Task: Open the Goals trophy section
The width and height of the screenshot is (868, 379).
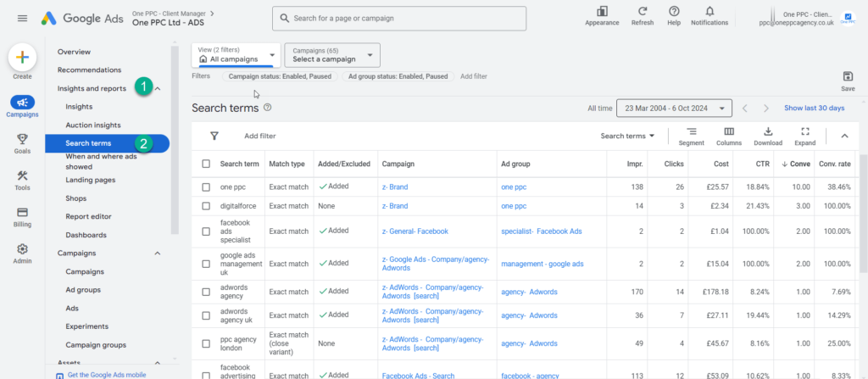Action: (22, 138)
